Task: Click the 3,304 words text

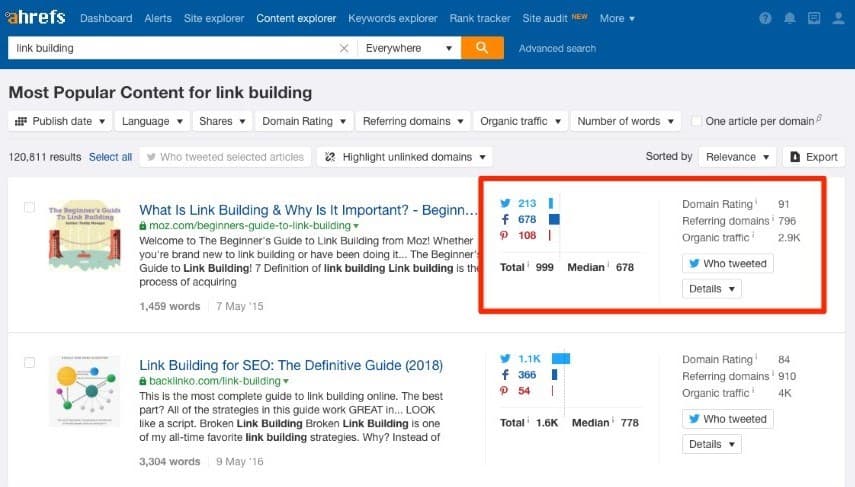Action: (170, 462)
